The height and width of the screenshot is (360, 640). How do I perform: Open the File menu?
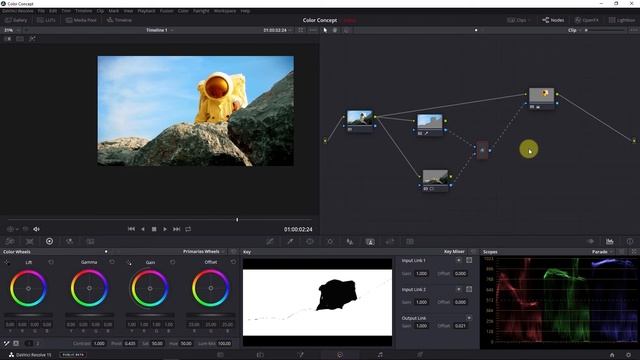(41, 11)
